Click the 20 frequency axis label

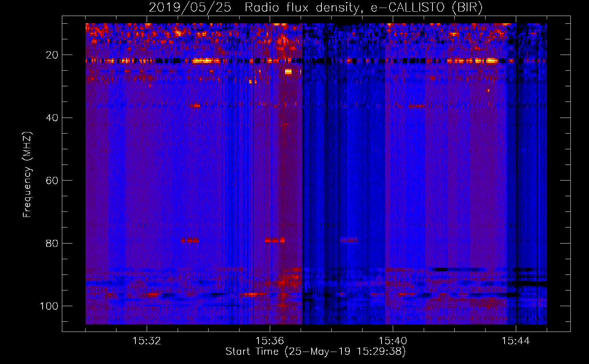coord(52,55)
